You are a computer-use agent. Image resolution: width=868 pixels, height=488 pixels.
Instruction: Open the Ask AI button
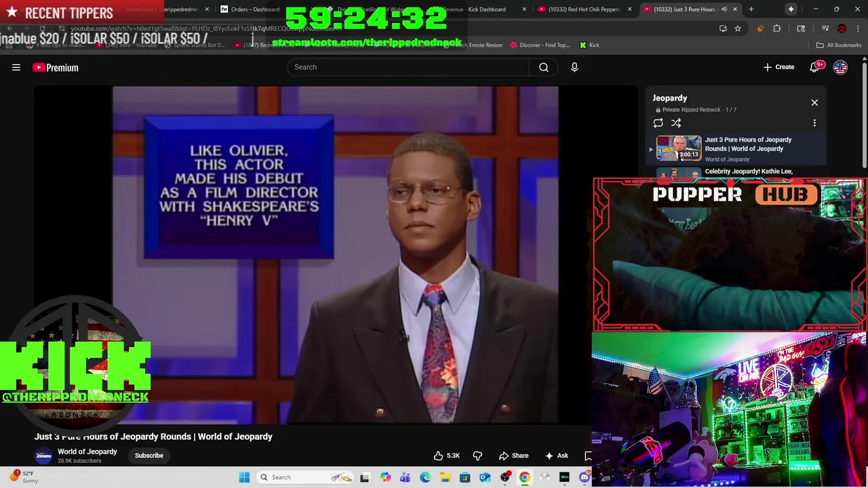point(557,455)
